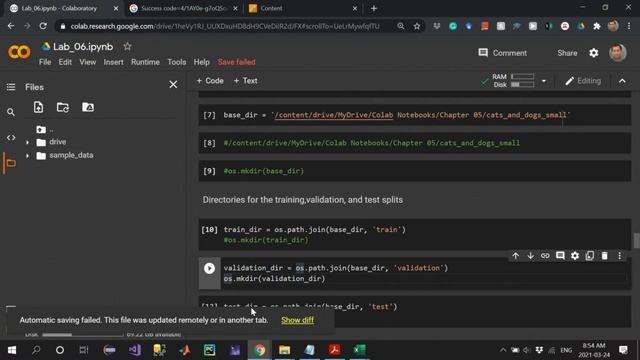Open the Edit menu
This screenshot has height=360, width=640.
point(65,62)
